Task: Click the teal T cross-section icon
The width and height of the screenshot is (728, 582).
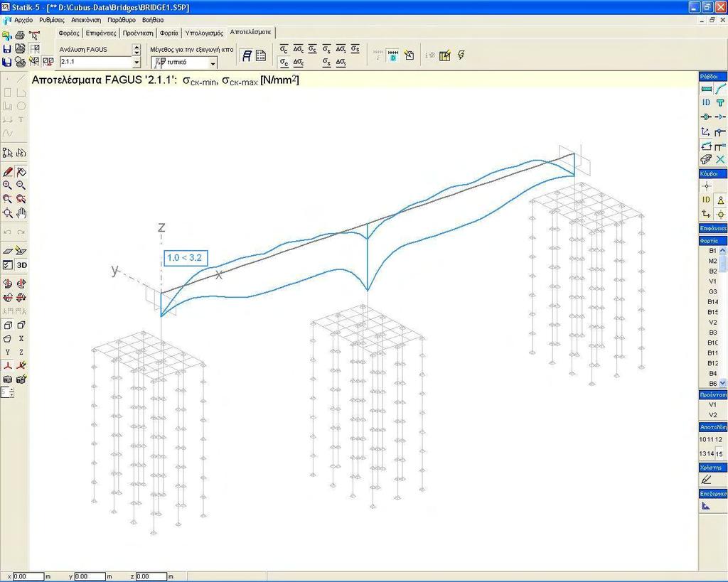Action: 720,102
